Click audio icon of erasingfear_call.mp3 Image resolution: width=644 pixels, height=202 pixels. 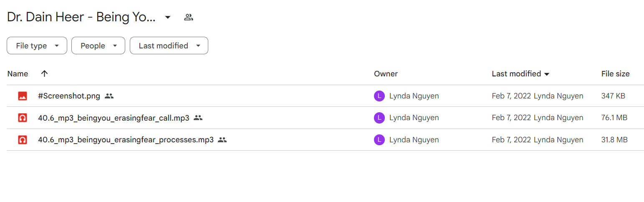(x=23, y=118)
